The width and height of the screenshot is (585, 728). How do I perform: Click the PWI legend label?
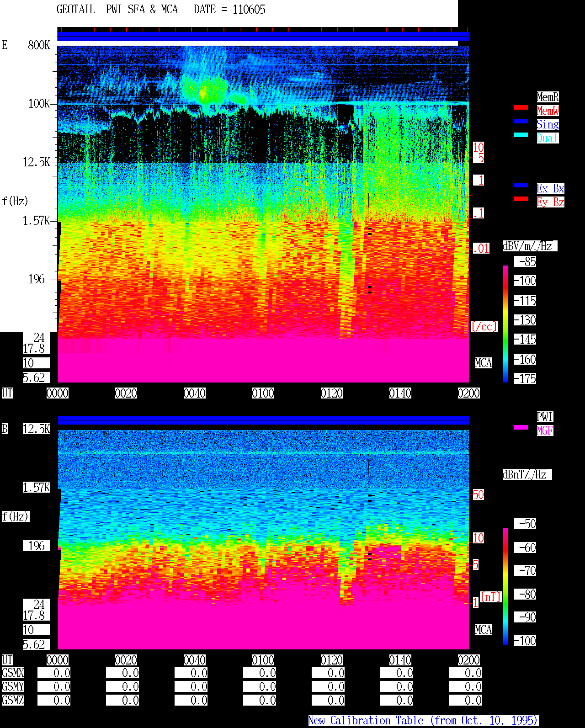pos(545,417)
